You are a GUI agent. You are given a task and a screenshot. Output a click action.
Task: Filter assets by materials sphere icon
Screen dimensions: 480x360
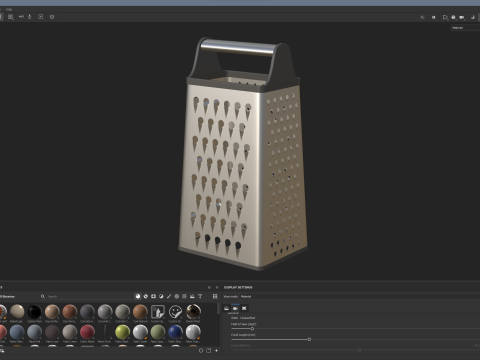(138, 296)
